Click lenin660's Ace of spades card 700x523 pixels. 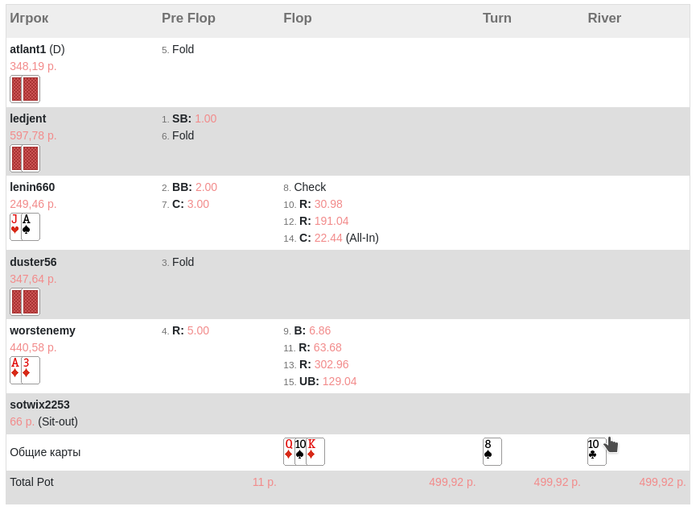(x=30, y=227)
